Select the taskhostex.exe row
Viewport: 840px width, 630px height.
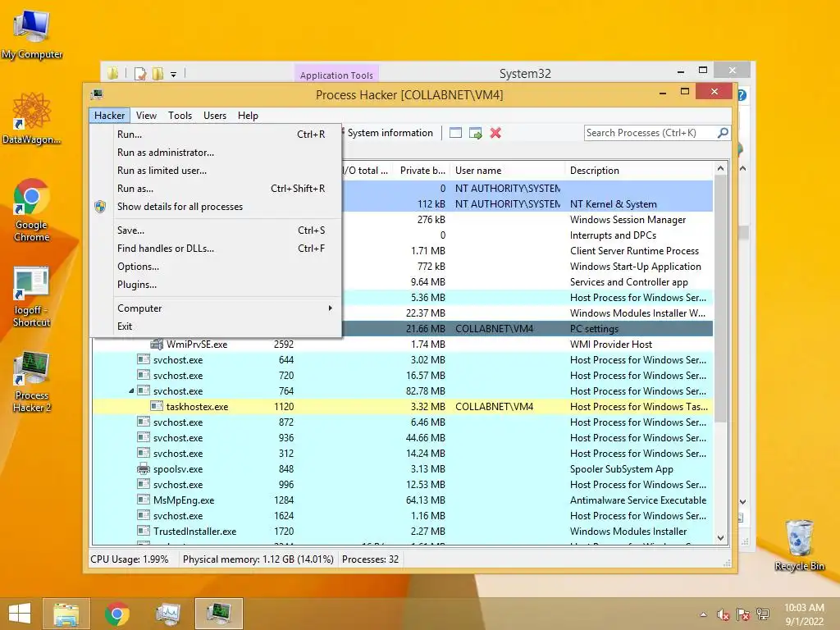[x=403, y=407]
